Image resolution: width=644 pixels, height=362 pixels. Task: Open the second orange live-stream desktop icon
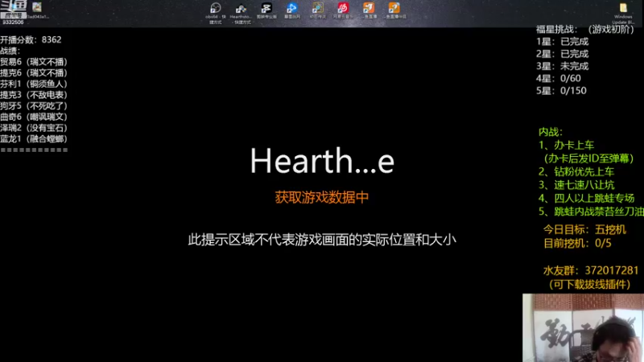(394, 10)
